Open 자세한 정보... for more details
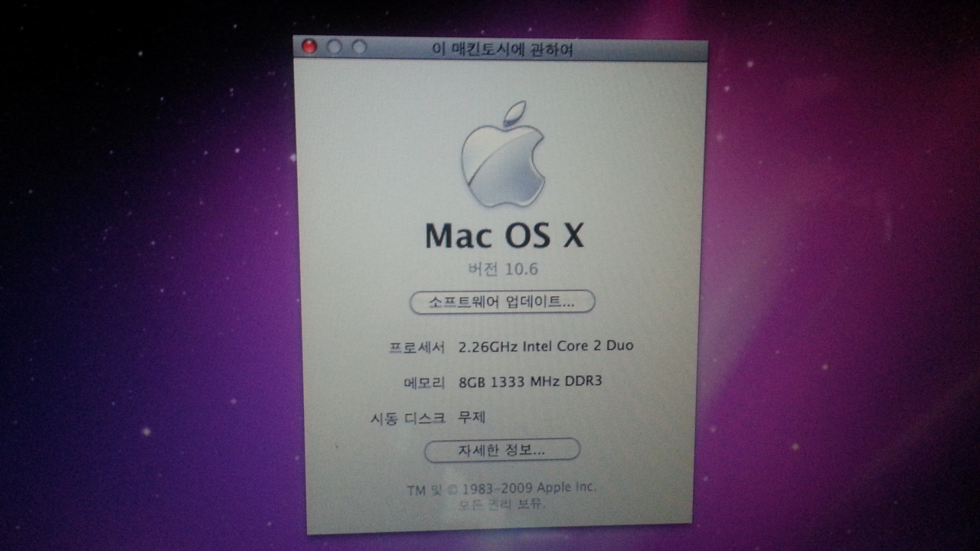 coord(501,450)
